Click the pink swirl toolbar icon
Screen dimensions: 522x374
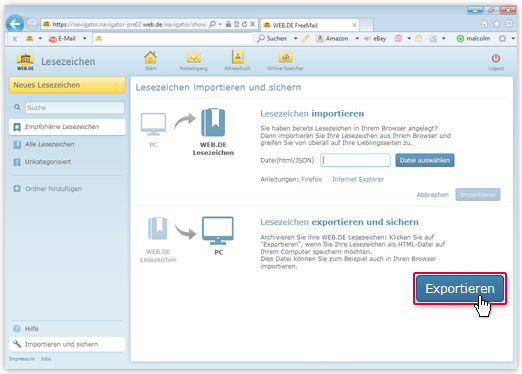398,39
